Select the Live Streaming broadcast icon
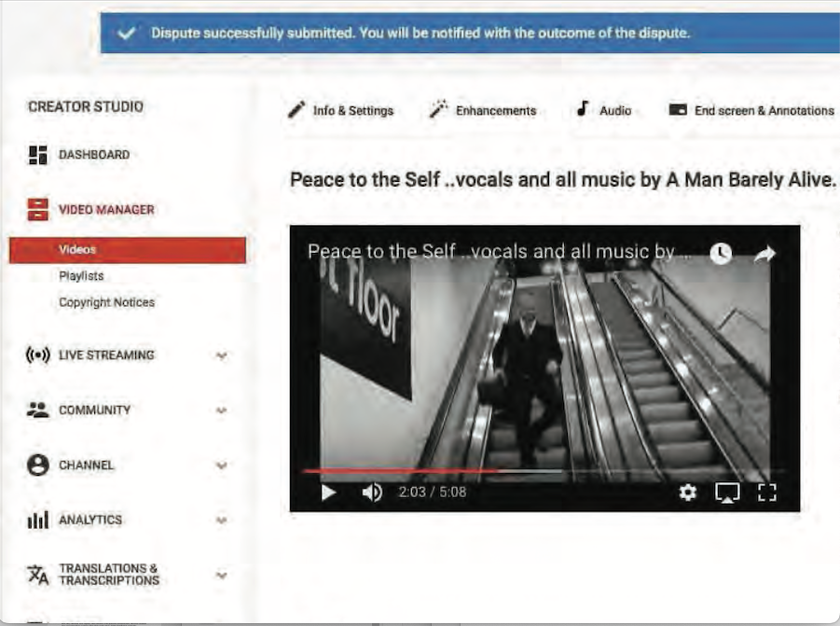 coord(37,355)
